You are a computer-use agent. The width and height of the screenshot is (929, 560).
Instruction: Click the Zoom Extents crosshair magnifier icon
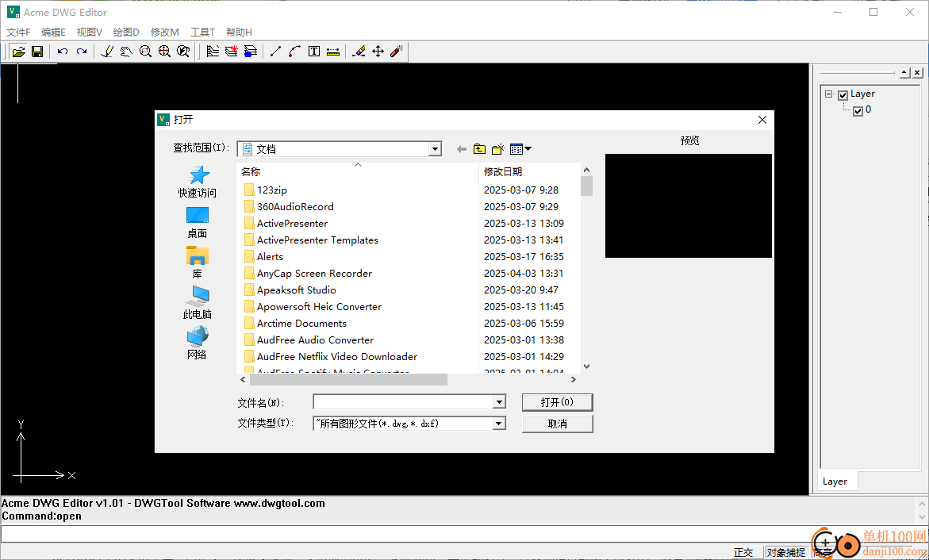coord(164,52)
